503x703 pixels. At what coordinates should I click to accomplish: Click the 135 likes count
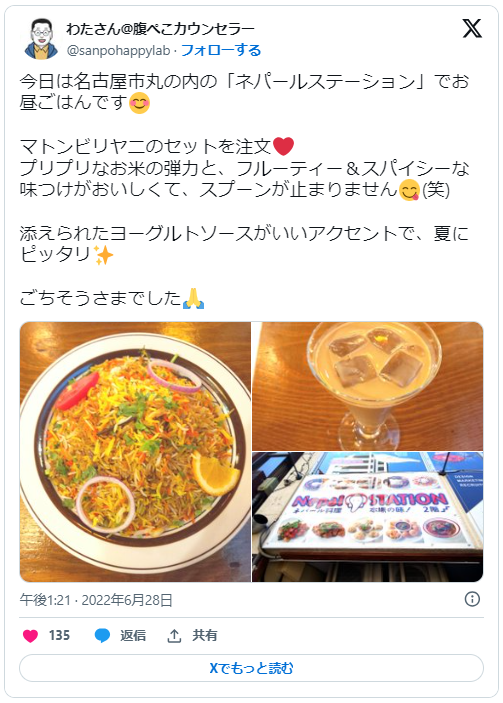59,636
